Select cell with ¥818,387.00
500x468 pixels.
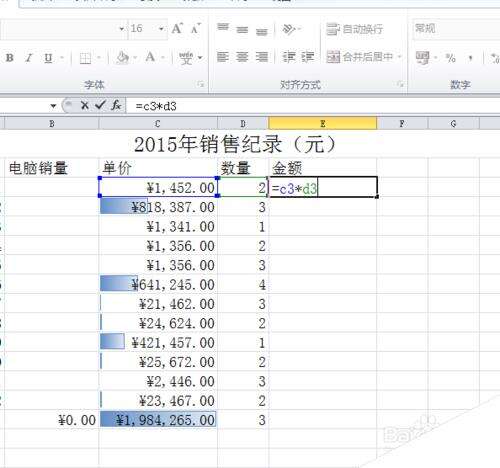[158, 207]
